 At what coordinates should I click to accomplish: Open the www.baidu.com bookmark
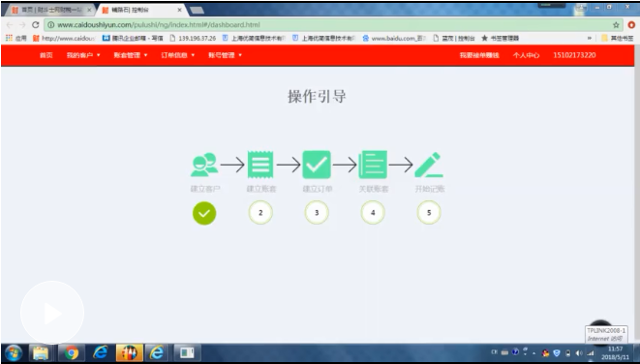coord(394,38)
